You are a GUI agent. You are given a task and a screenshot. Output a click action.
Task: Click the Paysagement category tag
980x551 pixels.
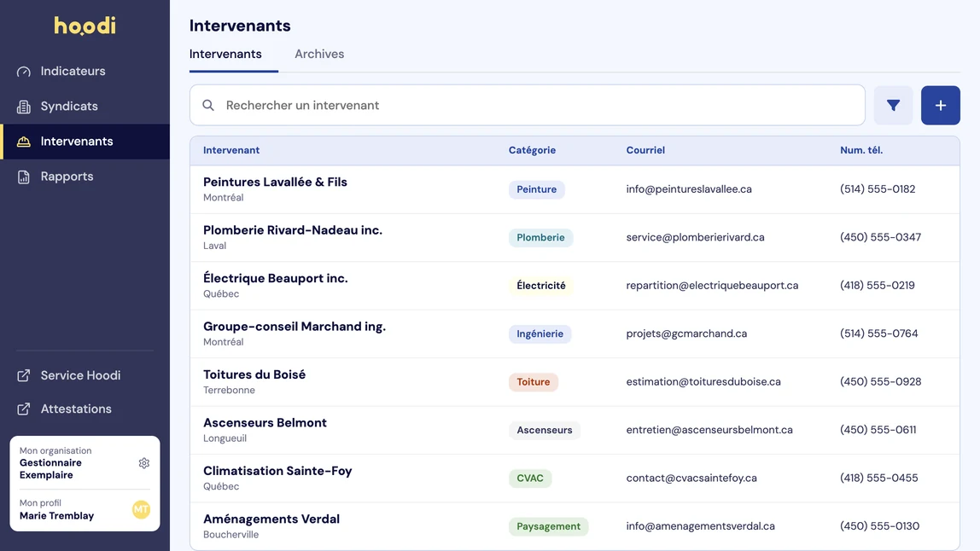click(x=548, y=526)
